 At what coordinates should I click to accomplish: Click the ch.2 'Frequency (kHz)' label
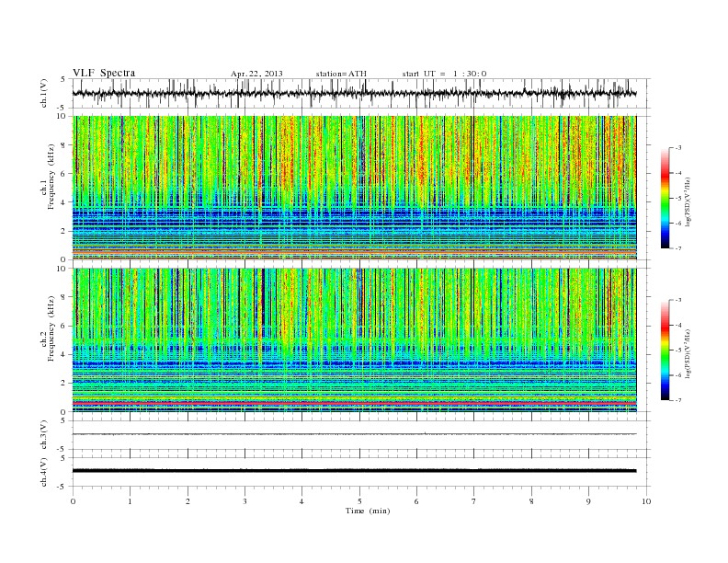point(51,328)
